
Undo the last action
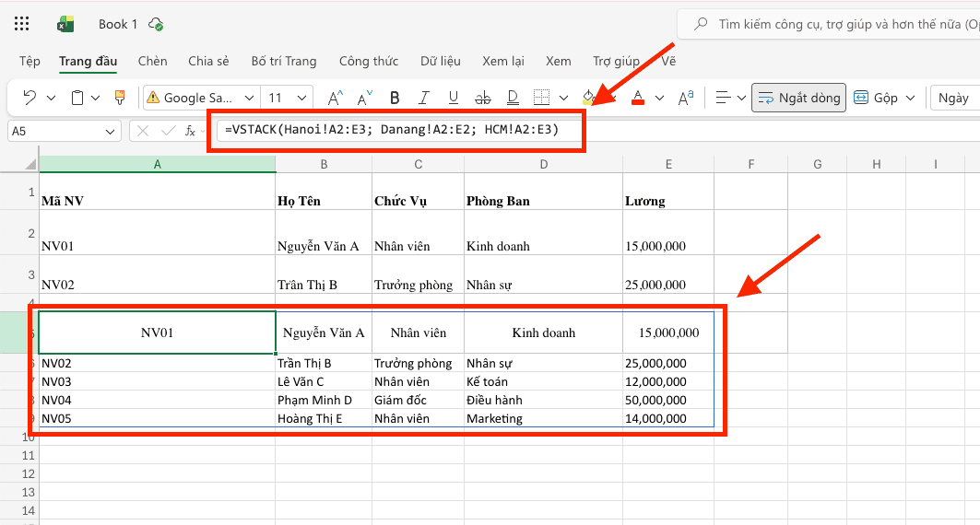30,98
